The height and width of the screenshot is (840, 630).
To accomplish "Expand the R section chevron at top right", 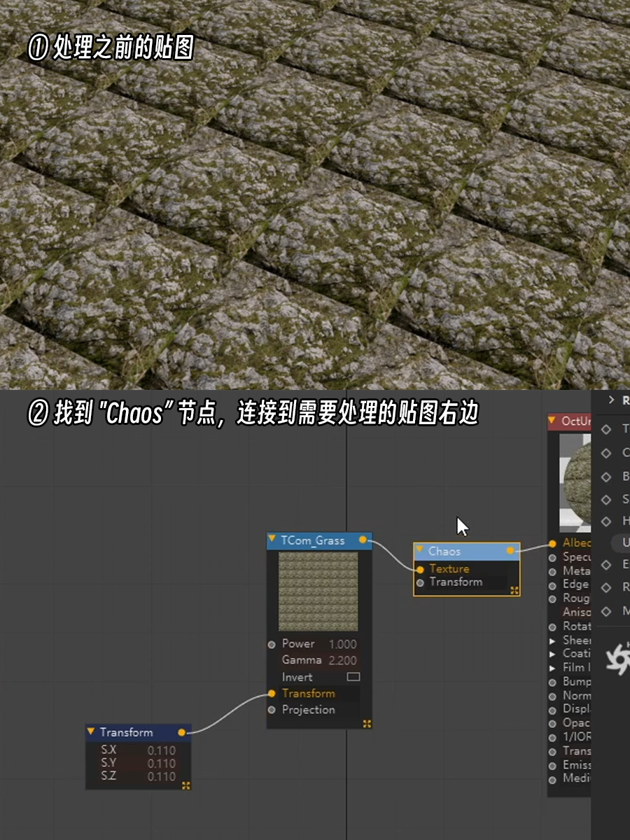I will (610, 399).
